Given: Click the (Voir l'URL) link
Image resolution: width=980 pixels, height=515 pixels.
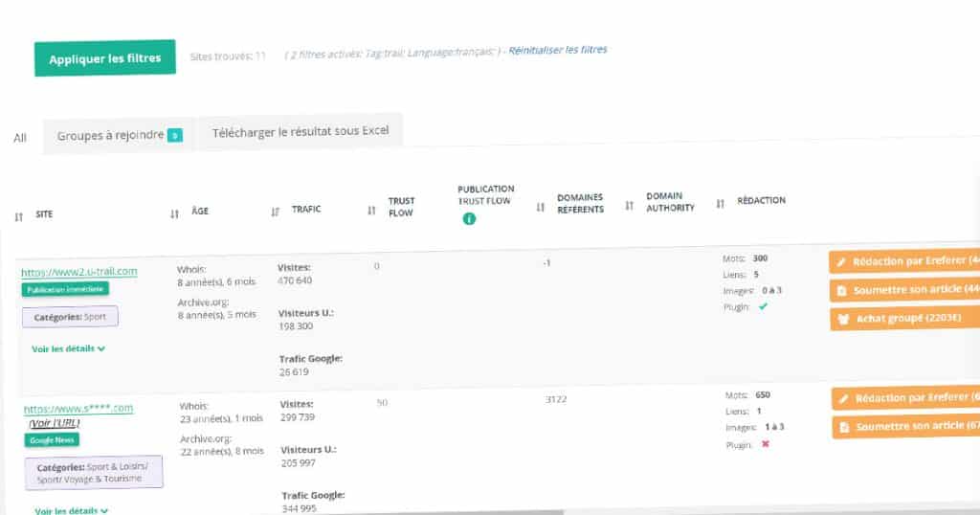Looking at the screenshot, I should click(x=54, y=423).
